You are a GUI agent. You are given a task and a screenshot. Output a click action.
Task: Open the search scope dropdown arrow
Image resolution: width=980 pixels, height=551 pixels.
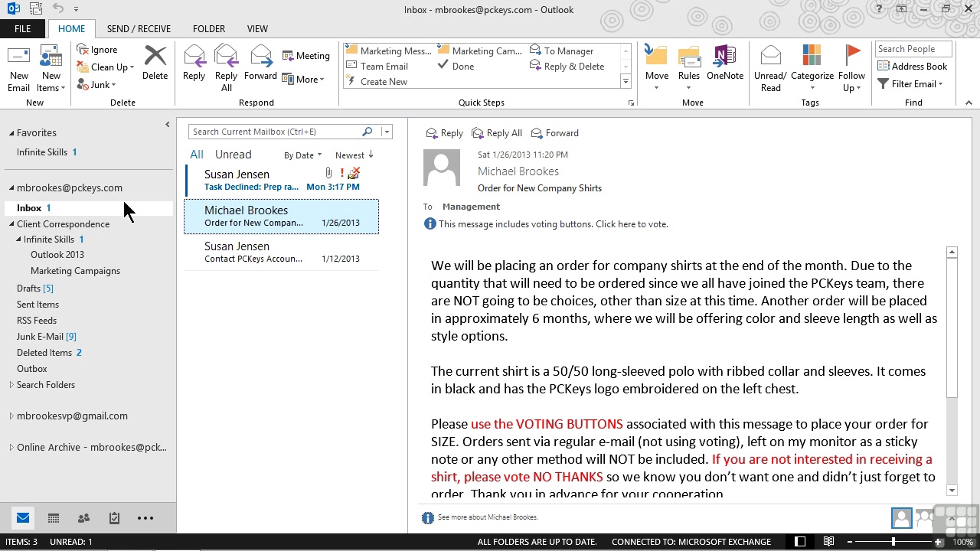tap(387, 132)
